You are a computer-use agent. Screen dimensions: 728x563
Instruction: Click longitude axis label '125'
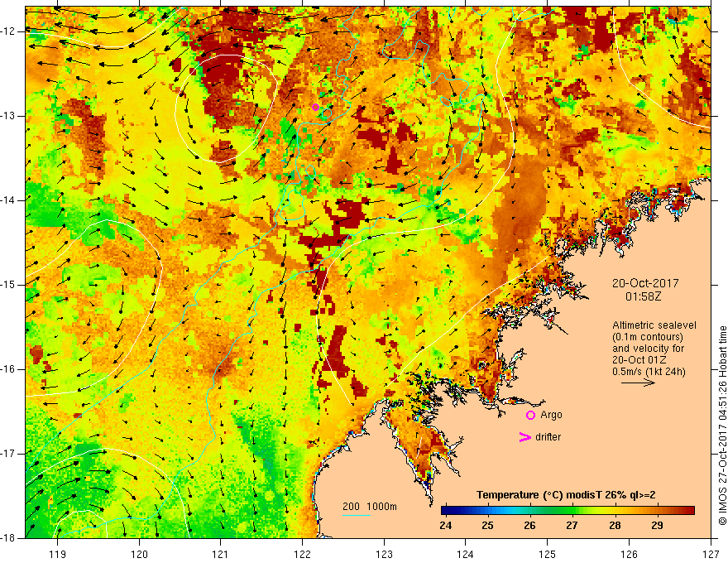tap(548, 554)
